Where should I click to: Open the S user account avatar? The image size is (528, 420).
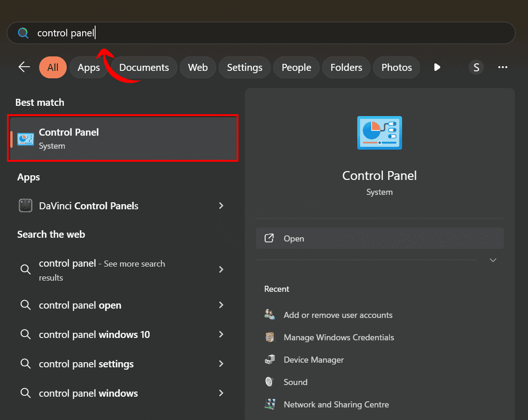click(476, 67)
